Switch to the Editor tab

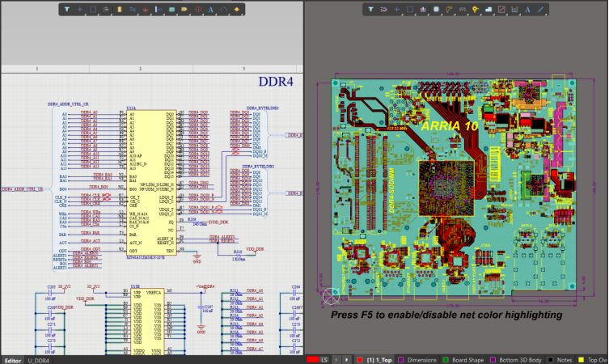(13, 359)
